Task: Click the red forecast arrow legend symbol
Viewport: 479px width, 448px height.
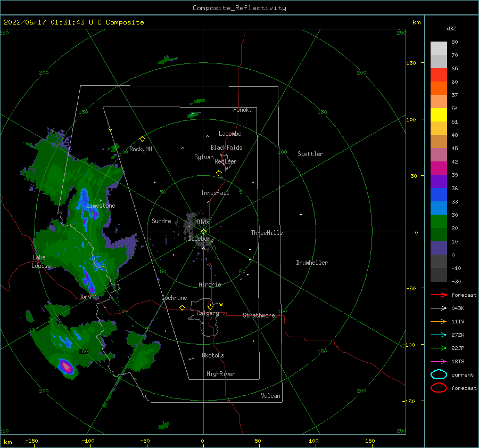Action: click(x=439, y=295)
